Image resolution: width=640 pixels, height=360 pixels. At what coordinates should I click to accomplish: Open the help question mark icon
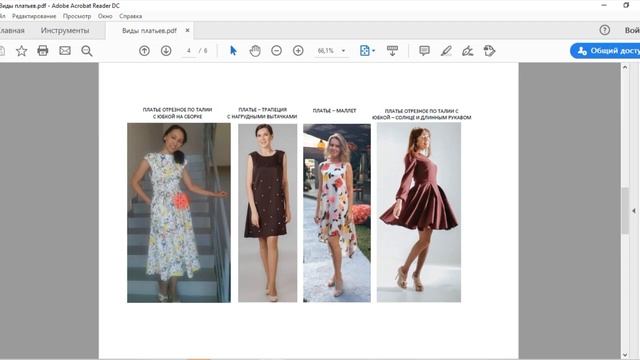pos(604,30)
